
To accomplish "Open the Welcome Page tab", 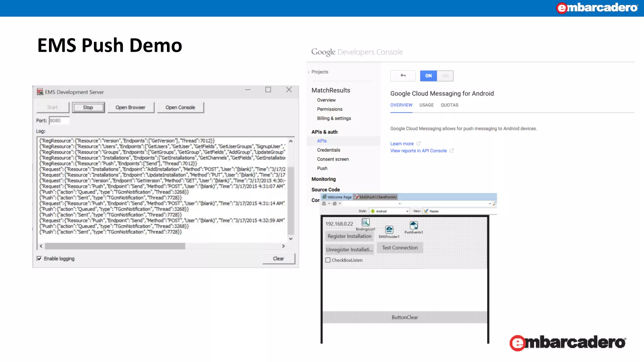I will point(336,197).
